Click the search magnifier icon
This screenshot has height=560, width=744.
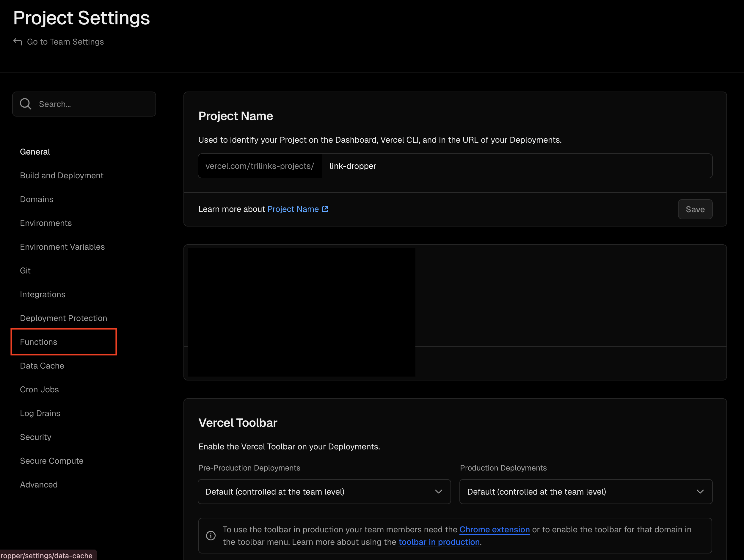coord(26,104)
